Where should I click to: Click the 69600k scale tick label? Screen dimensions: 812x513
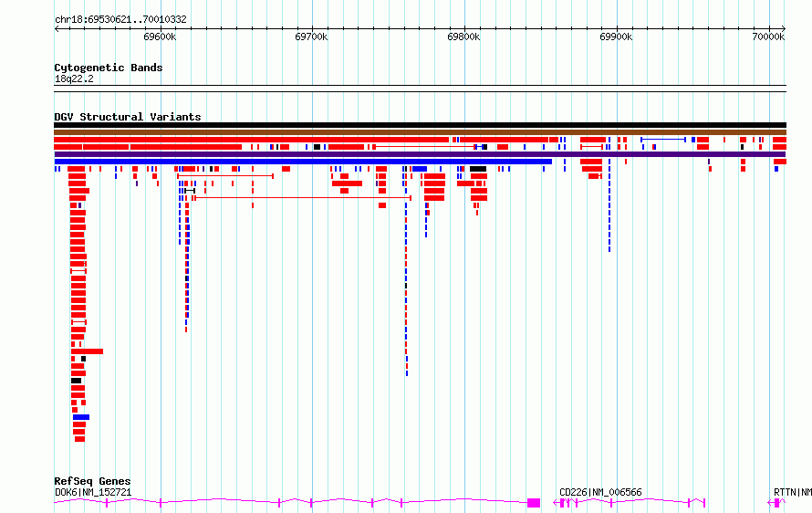(160, 37)
